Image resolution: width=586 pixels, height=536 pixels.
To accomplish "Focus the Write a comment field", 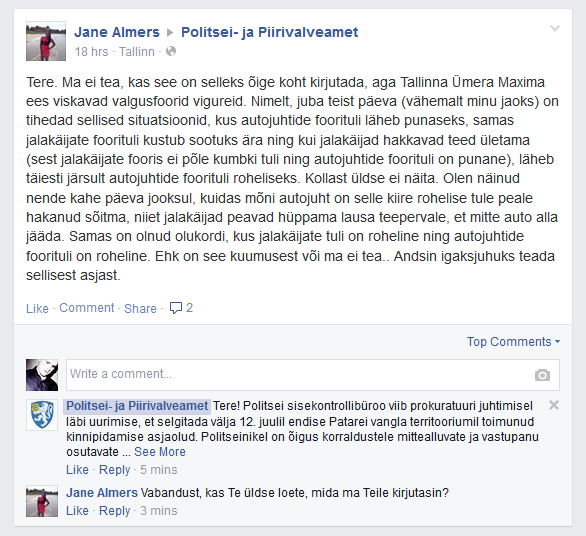I will tap(313, 375).
